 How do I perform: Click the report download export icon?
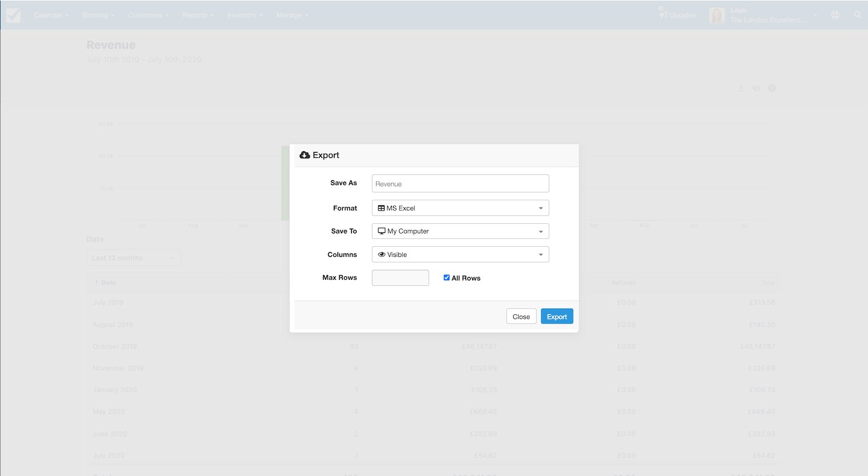click(741, 88)
